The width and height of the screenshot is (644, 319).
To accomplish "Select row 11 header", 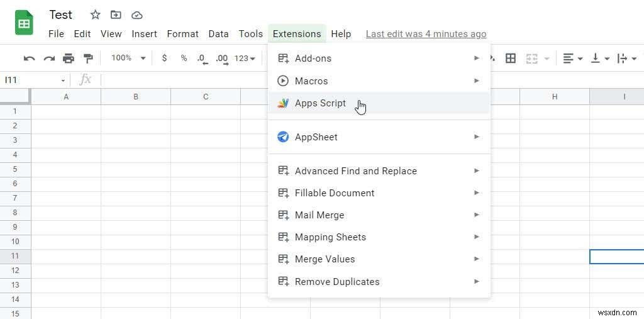I will (15, 256).
